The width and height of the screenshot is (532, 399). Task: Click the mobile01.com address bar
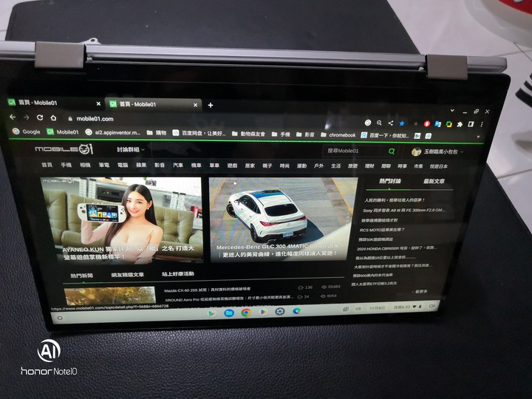pos(95,119)
